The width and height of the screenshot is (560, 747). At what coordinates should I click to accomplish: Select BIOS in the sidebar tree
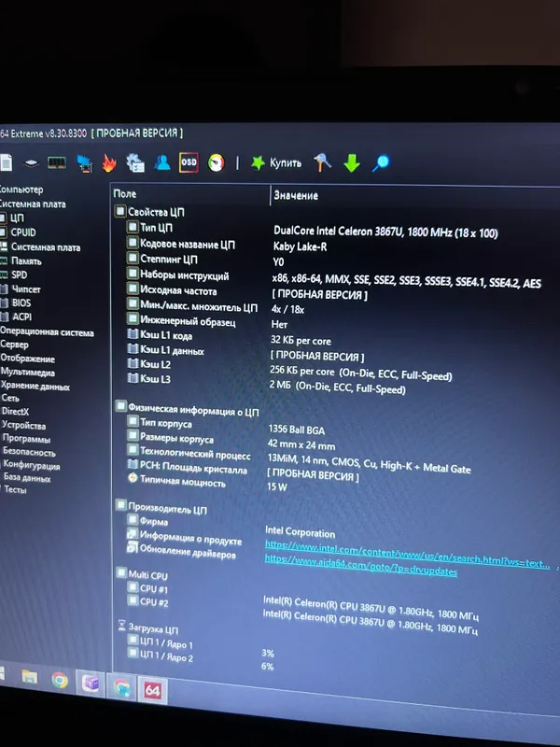tap(21, 303)
